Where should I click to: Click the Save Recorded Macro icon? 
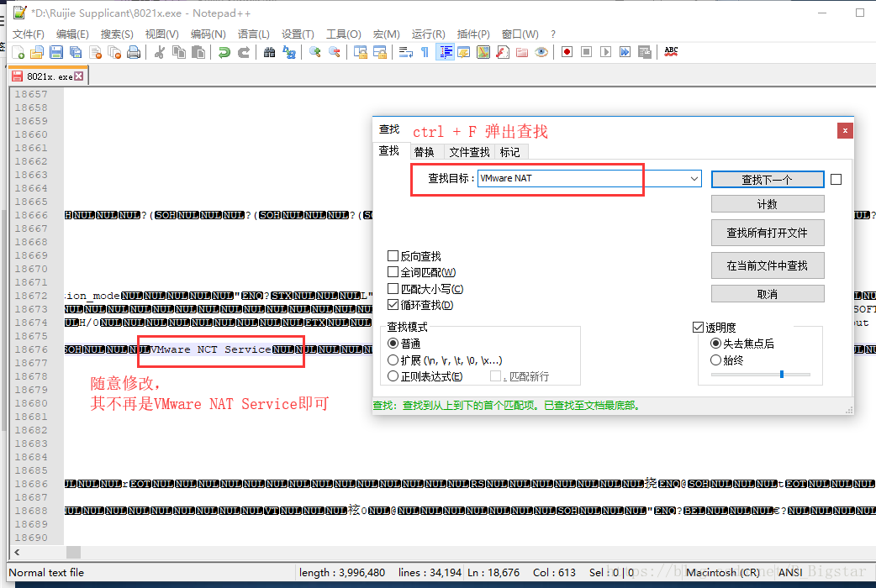644,52
